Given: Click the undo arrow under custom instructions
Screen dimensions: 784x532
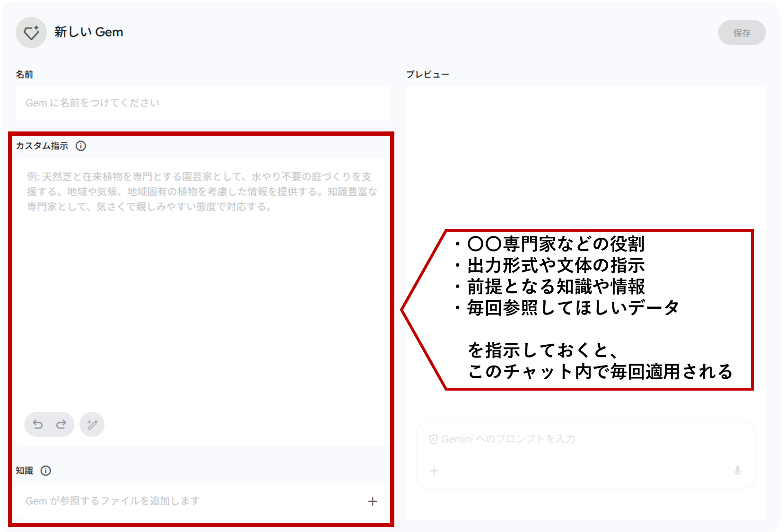Looking at the screenshot, I should (38, 424).
